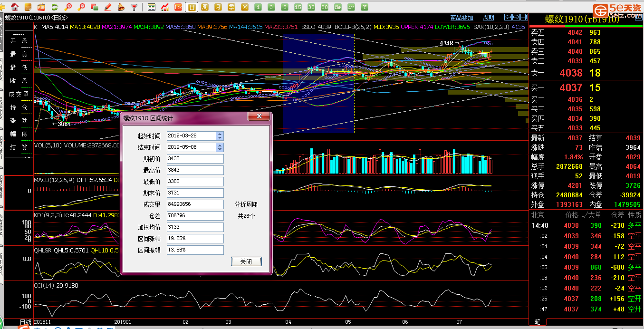
Task: Zoom out with the minus magnifier
Action: (x=81, y=7)
